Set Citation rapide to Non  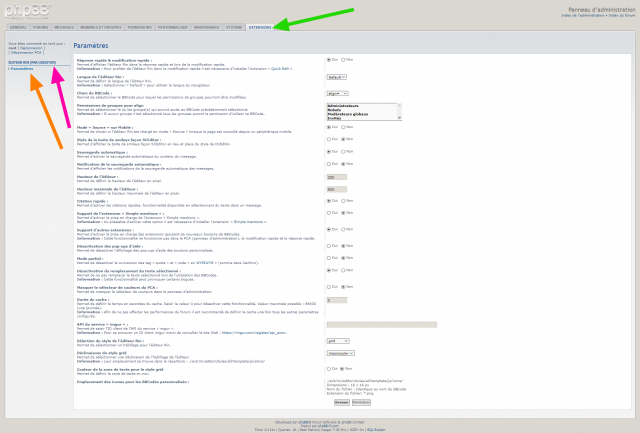tap(344, 200)
